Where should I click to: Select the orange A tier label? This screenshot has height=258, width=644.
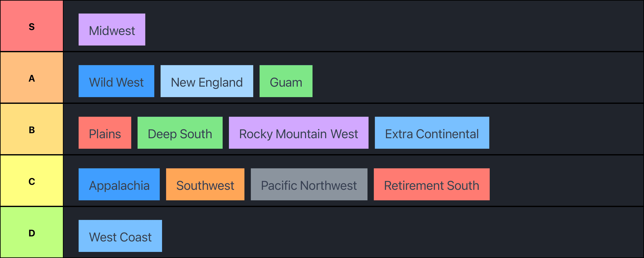[32, 78]
